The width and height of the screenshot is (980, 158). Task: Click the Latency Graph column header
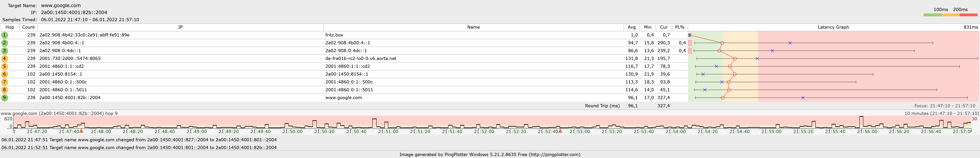coord(833,27)
